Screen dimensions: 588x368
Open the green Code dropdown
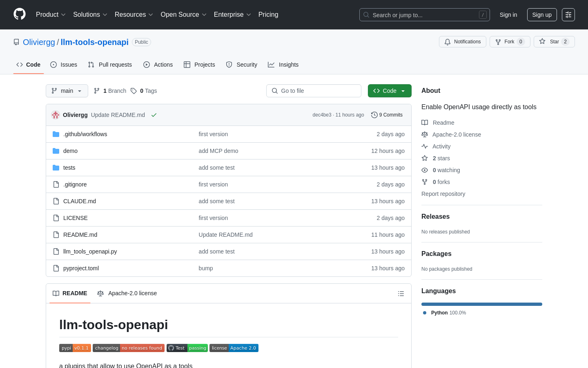coord(389,91)
